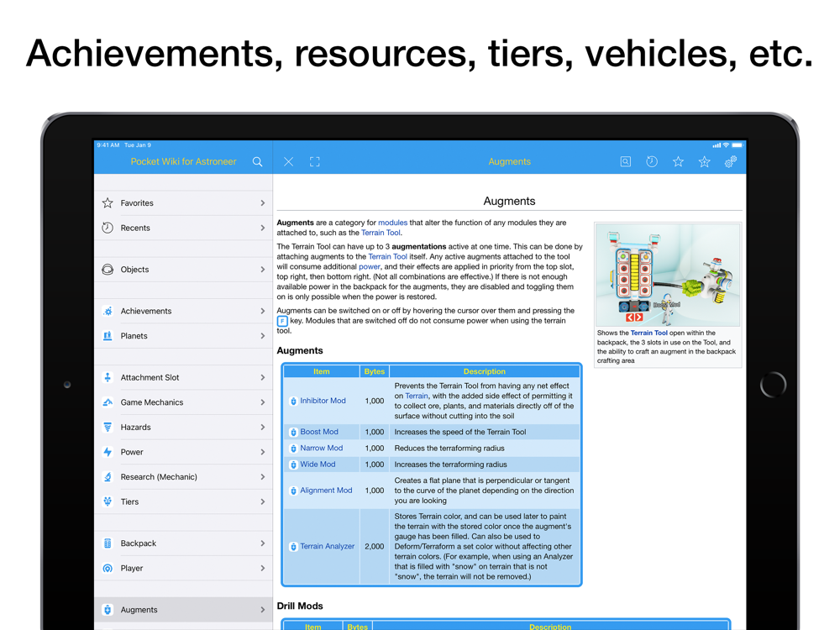Click the Wi-Fi indicator in status bar

(x=726, y=145)
